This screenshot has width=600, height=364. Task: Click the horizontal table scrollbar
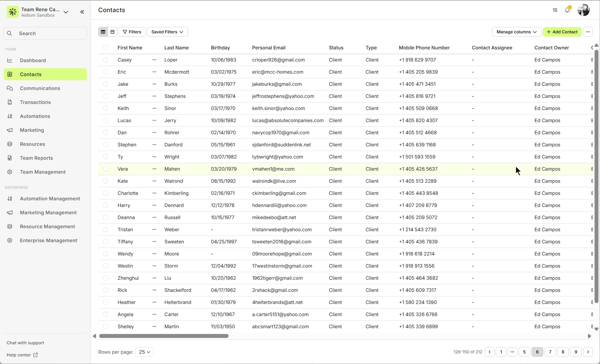click(x=164, y=336)
